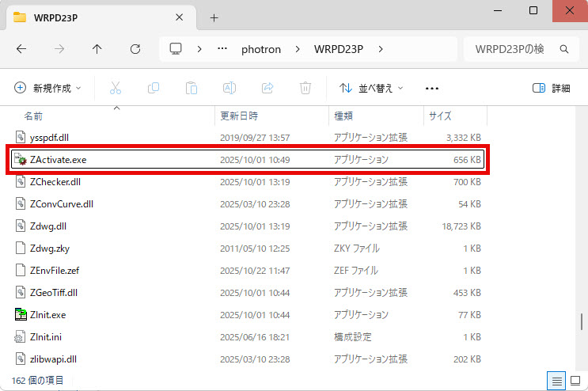
Task: Open the three-dots more options menu
Action: point(432,88)
